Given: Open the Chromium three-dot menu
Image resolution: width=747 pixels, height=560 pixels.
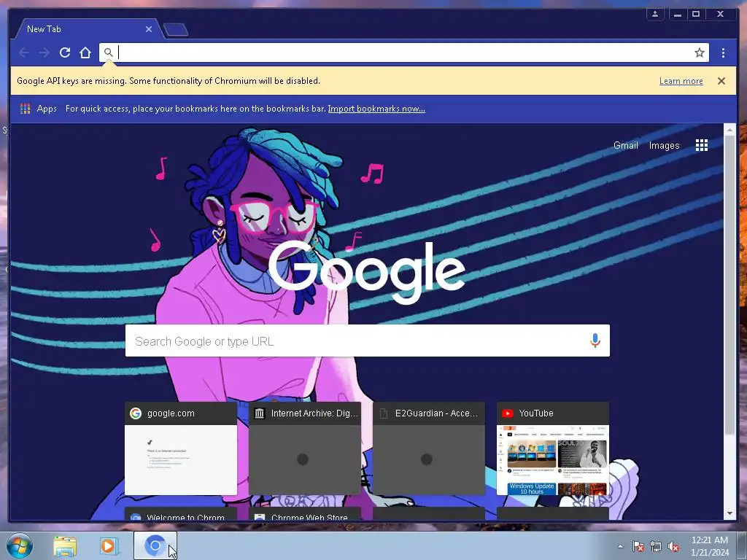Looking at the screenshot, I should point(723,52).
